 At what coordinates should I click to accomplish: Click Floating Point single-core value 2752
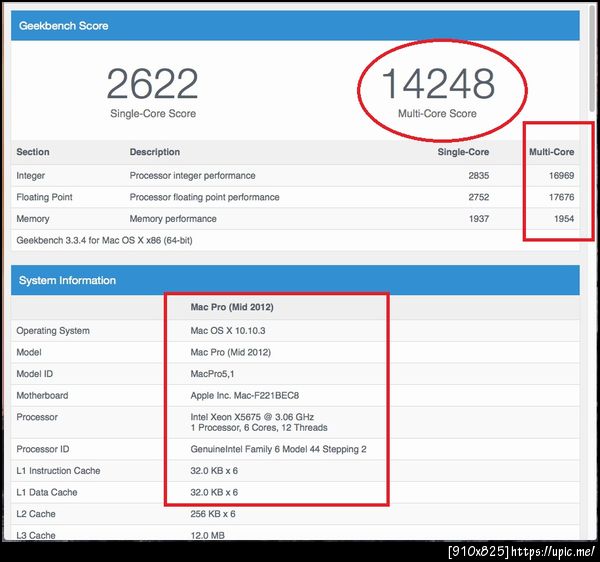[x=479, y=197]
